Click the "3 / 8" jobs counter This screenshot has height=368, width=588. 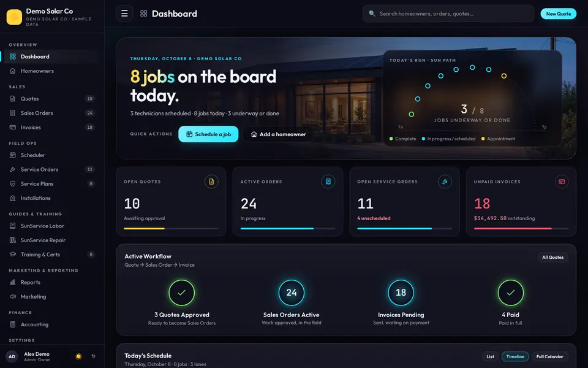[x=472, y=110]
